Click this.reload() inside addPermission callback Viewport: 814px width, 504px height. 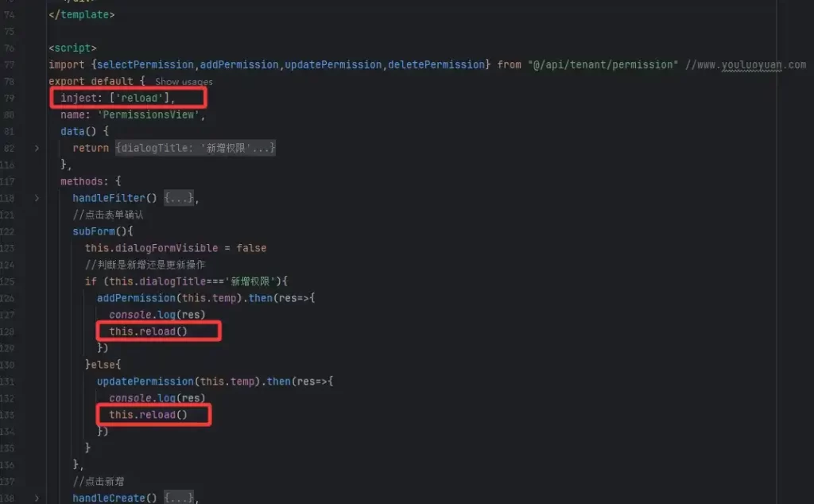tap(148, 331)
